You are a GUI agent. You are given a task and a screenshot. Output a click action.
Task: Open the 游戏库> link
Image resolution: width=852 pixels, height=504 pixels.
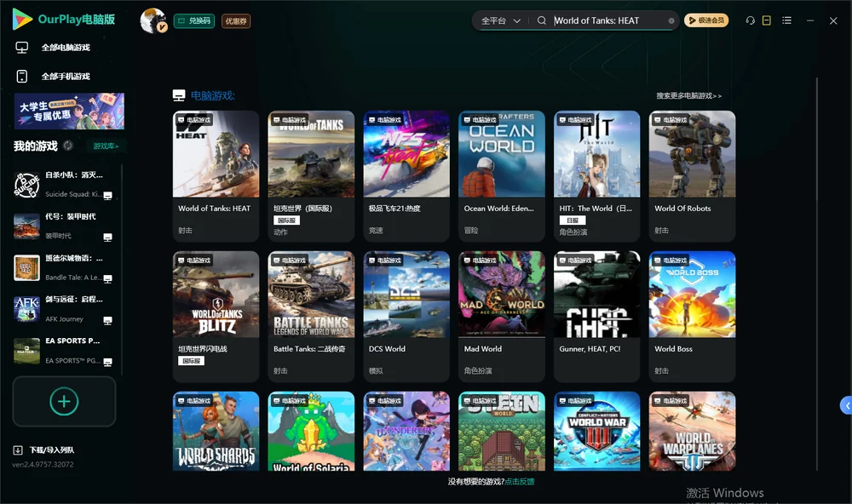[106, 146]
